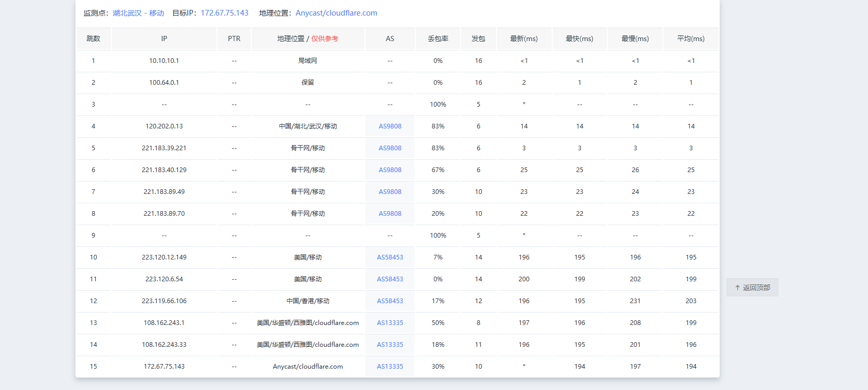Image resolution: width=868 pixels, height=390 pixels.
Task: Select IP cell 221.183.40.129
Action: [164, 170]
